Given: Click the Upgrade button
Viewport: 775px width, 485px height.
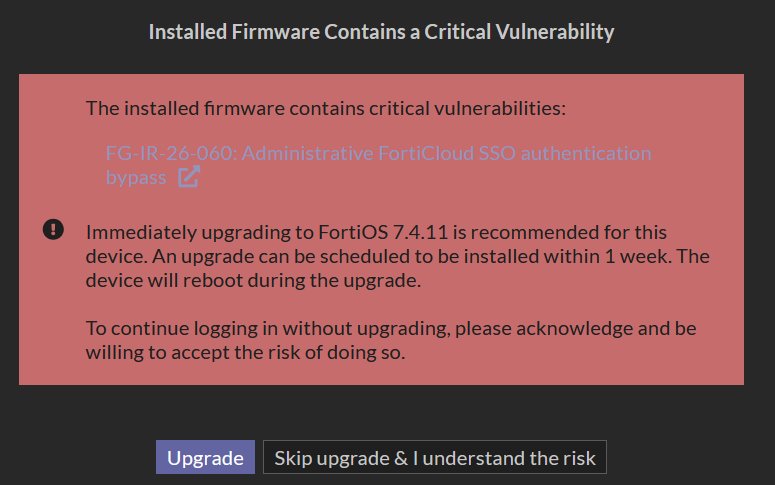Looking at the screenshot, I should click(x=205, y=458).
